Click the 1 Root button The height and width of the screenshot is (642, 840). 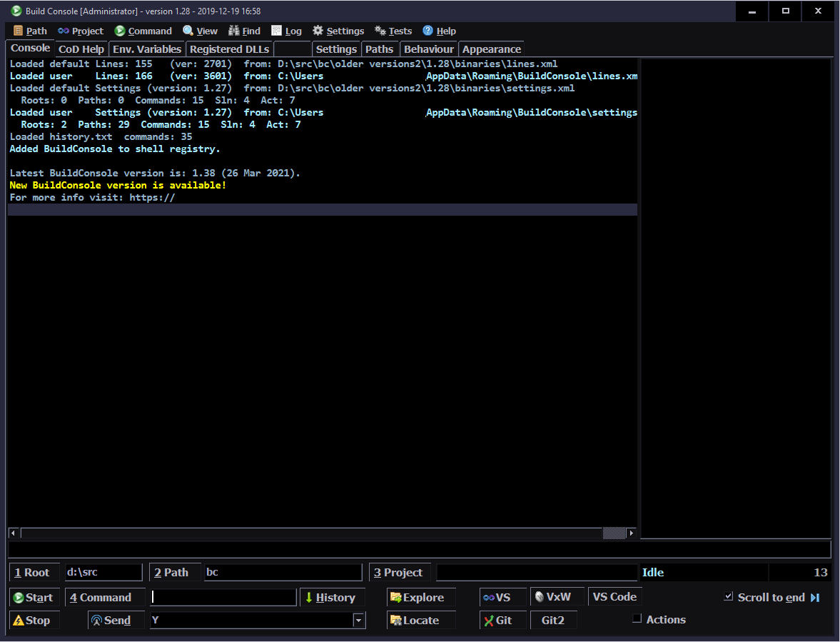(34, 572)
